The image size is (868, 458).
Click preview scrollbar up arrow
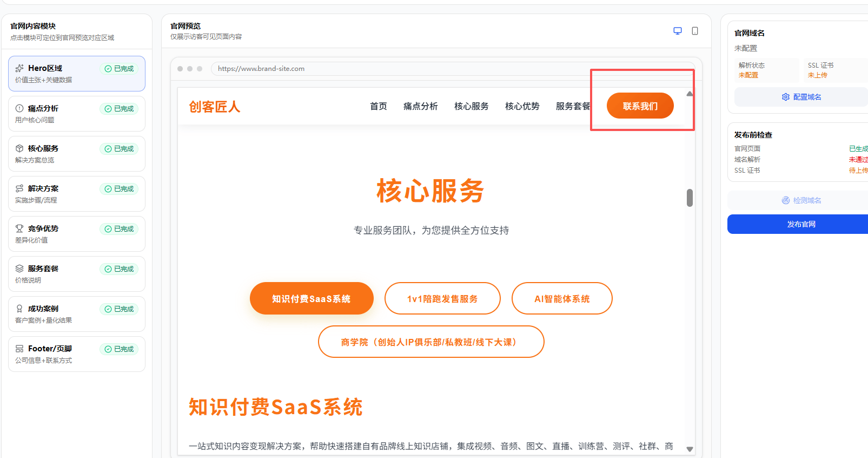tap(690, 94)
